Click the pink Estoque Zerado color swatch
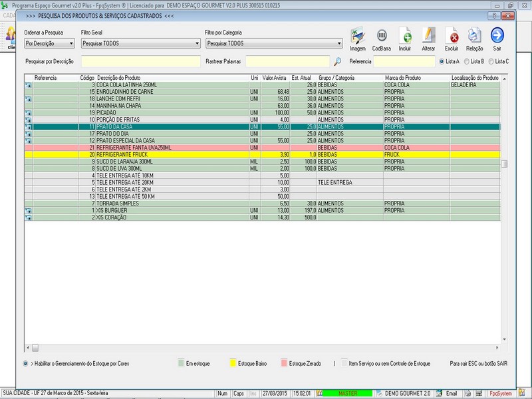This screenshot has width=532, height=399. 284,363
